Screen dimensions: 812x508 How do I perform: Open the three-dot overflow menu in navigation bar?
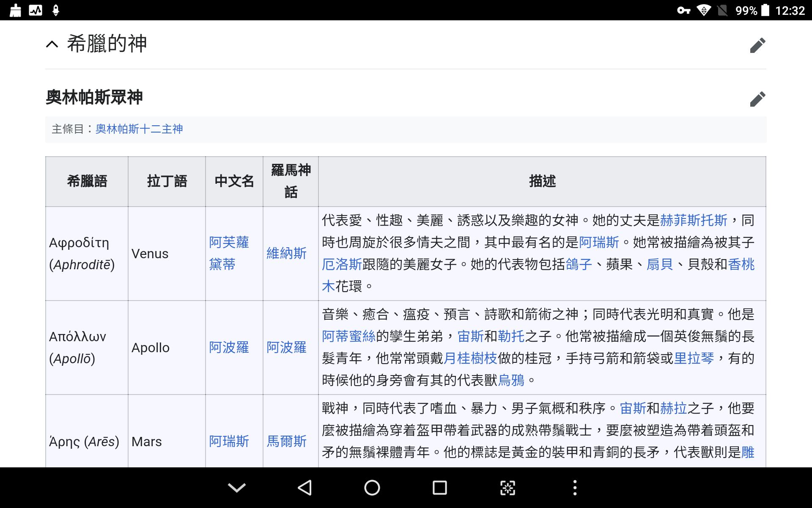[x=574, y=488]
